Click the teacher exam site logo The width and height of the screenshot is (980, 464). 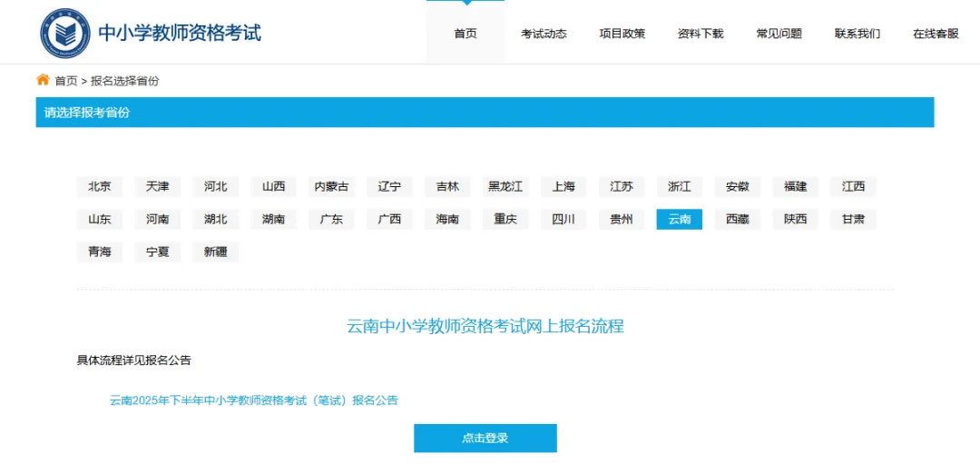[x=64, y=34]
